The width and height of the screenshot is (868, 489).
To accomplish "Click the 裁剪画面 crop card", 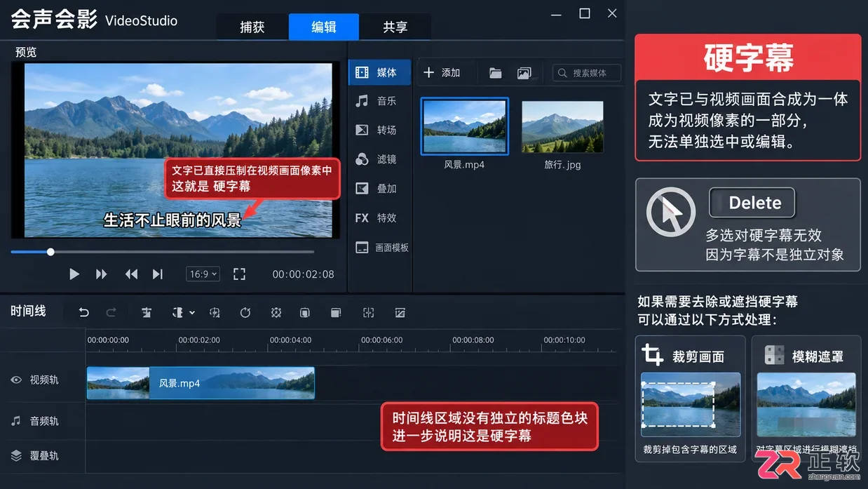I will [x=691, y=398].
